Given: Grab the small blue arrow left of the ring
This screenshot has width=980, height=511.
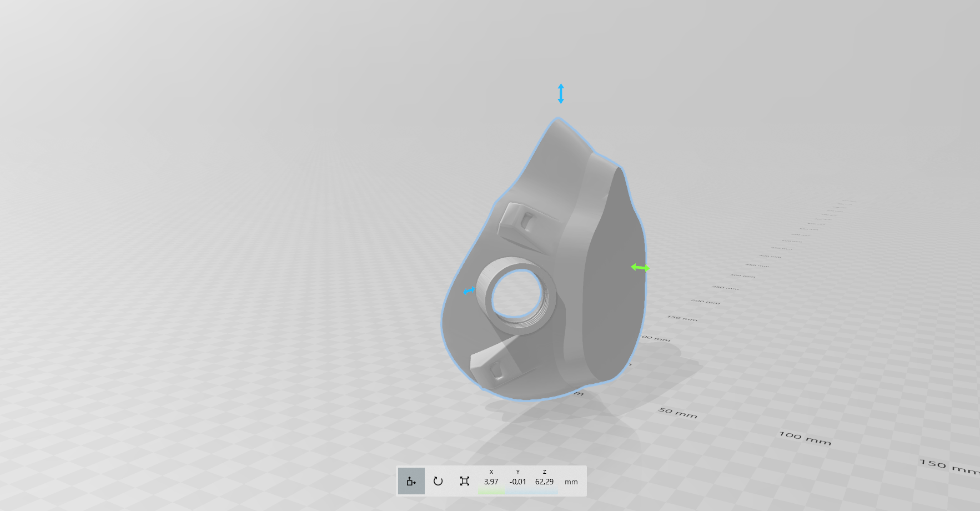Looking at the screenshot, I should point(469,290).
